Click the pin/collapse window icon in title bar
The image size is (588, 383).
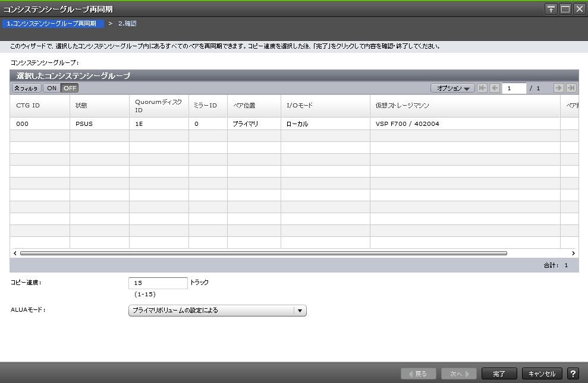[x=551, y=9]
